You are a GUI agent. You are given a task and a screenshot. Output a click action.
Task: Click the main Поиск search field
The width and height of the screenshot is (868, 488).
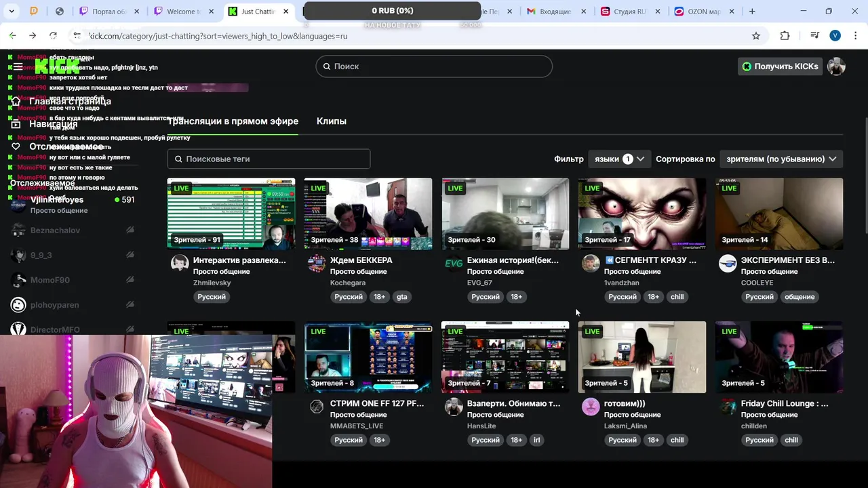coord(434,66)
